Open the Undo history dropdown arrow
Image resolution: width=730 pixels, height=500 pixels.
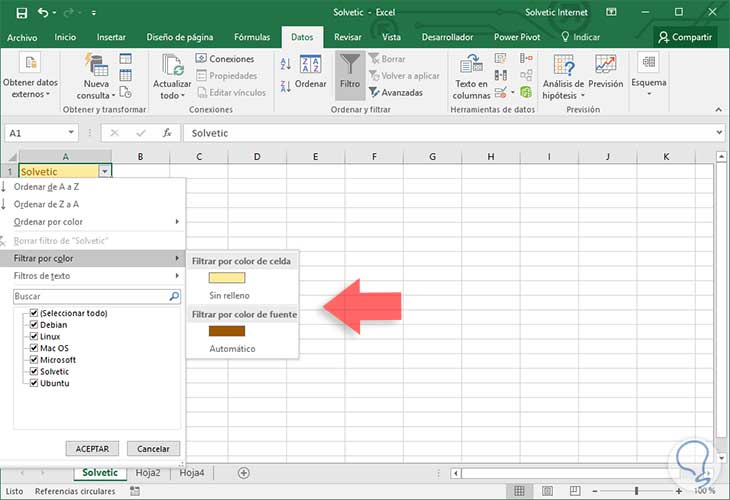point(55,13)
